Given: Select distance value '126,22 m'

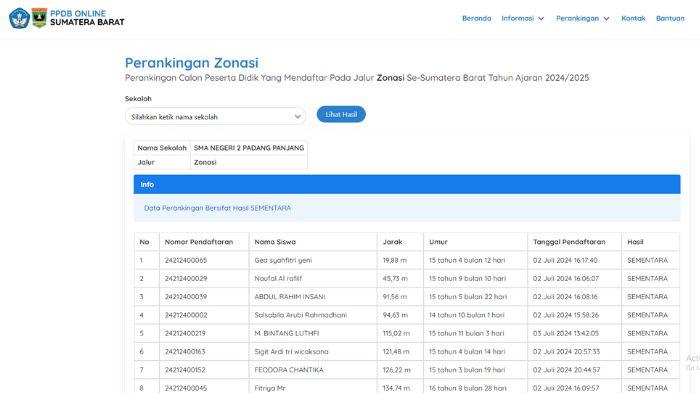Looking at the screenshot, I should pyautogui.click(x=396, y=370).
